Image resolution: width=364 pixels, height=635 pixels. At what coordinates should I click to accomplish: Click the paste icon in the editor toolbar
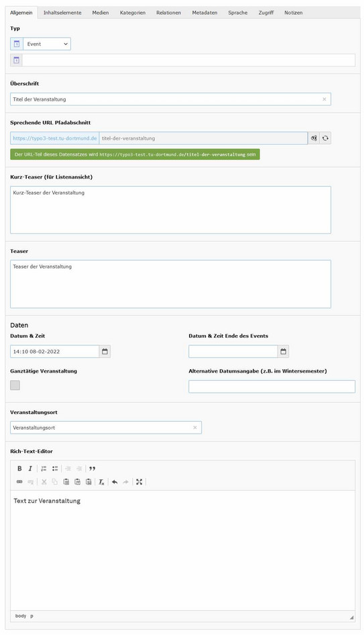point(66,482)
